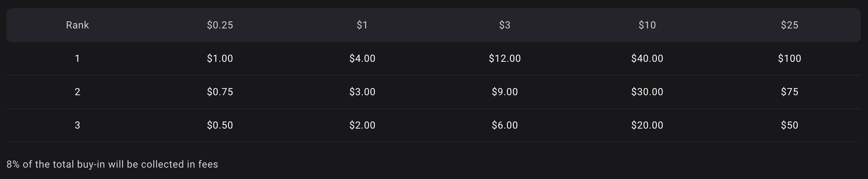Click the $0.75 second-place prize cell

point(220,92)
